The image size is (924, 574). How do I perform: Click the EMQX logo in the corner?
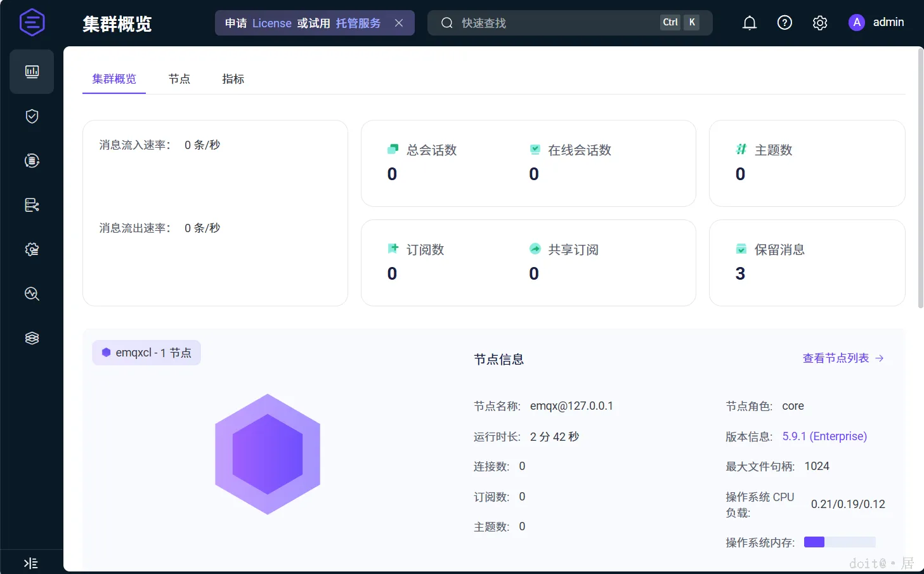(32, 22)
